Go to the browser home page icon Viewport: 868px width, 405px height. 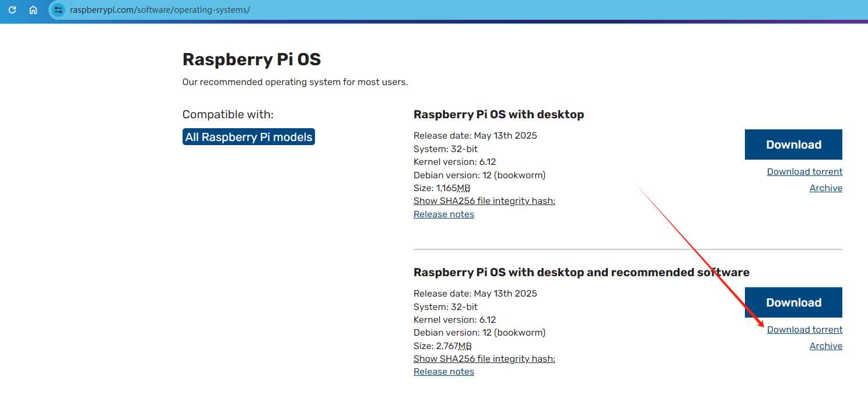point(33,10)
